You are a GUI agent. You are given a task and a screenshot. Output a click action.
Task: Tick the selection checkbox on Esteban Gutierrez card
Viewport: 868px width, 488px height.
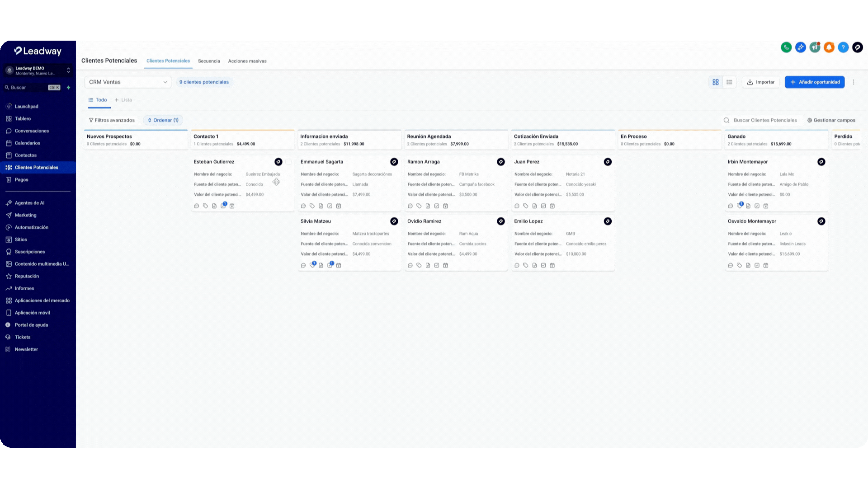288,162
